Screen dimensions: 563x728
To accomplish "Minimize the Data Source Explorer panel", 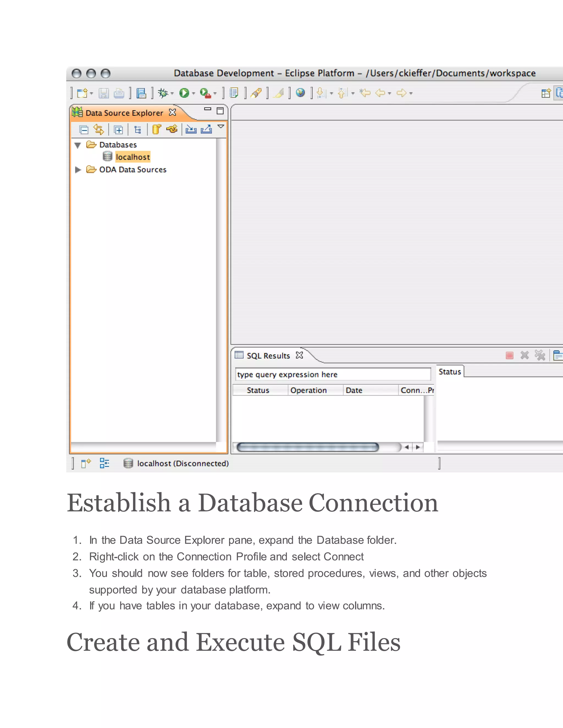I will coord(208,109).
